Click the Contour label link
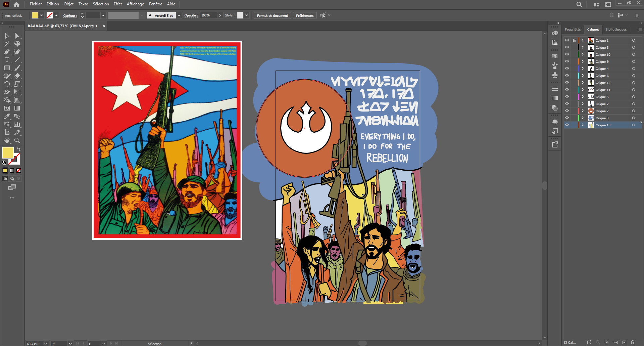Image resolution: width=644 pixels, height=346 pixels. [70, 15]
